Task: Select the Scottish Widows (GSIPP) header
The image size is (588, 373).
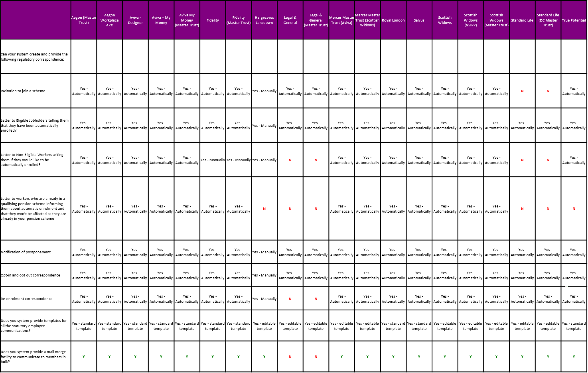Action: [471, 20]
